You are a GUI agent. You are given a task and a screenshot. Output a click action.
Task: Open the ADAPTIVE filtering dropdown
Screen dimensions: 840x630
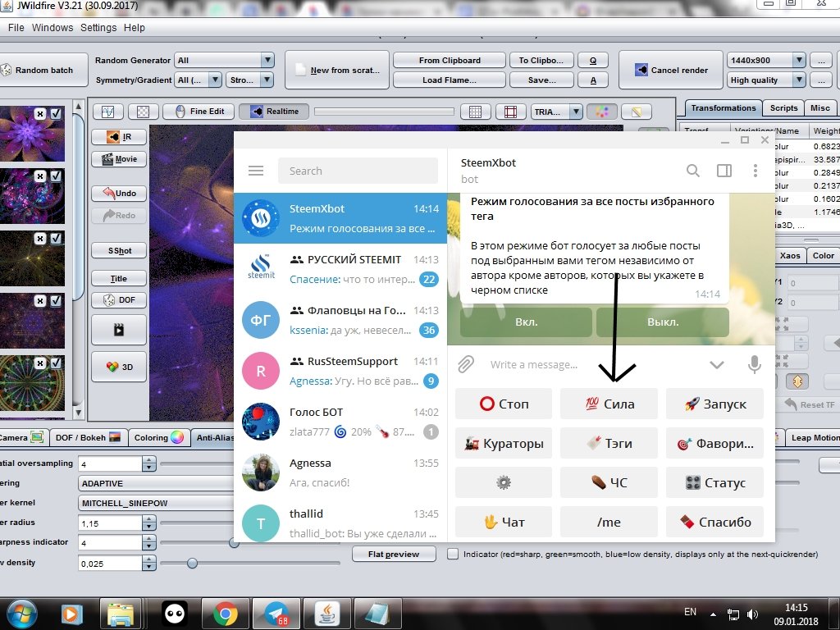[x=157, y=483]
